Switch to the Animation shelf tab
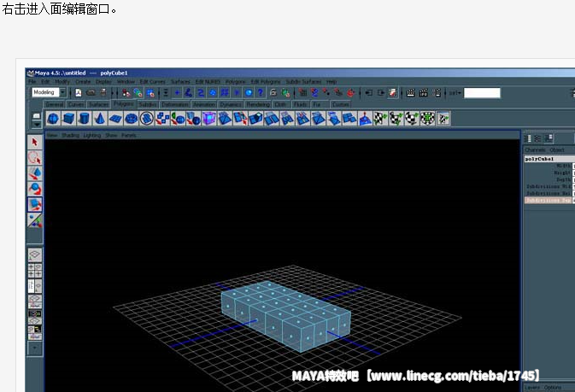575x392 pixels. point(204,104)
